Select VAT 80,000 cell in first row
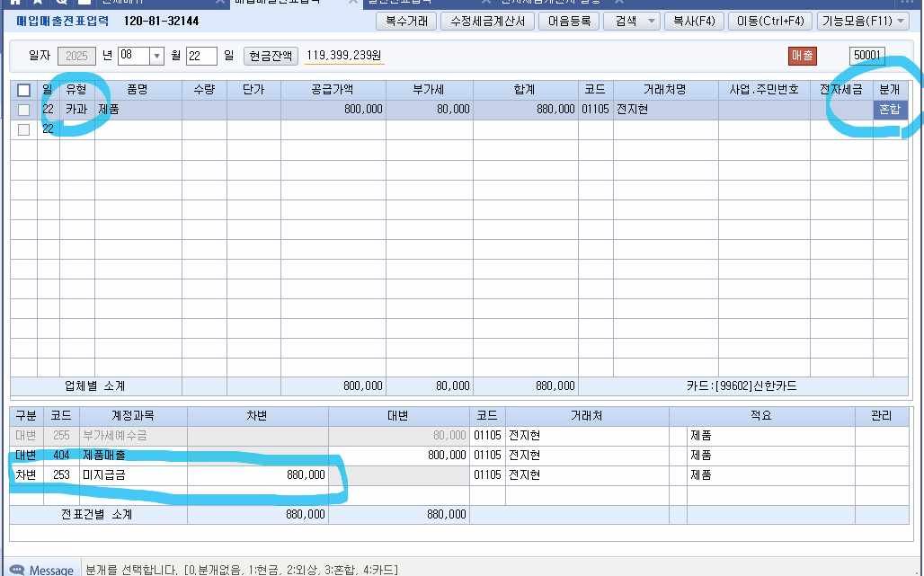Screen dimensions: 924x576 [x=429, y=110]
